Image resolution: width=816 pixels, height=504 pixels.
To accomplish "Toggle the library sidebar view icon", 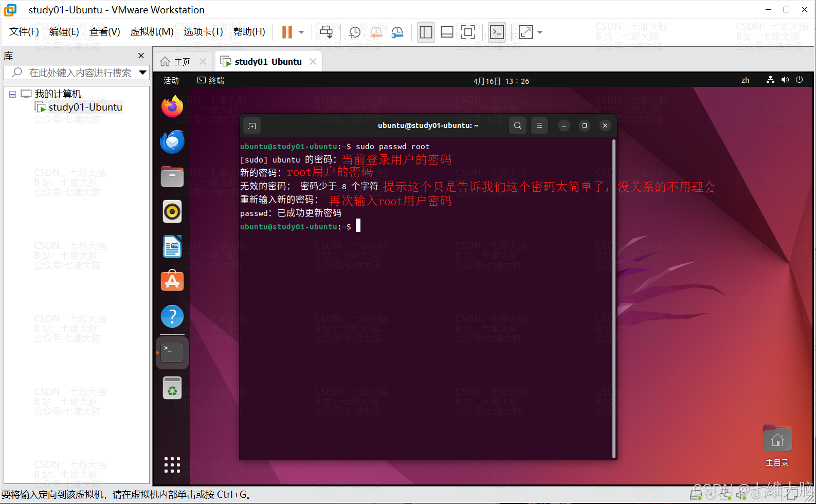I will [x=426, y=32].
